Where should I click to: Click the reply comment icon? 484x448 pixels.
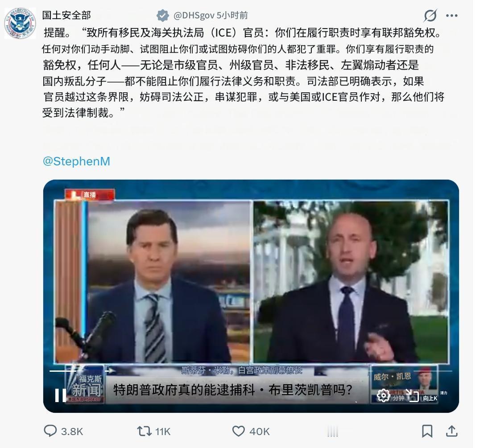(x=50, y=431)
